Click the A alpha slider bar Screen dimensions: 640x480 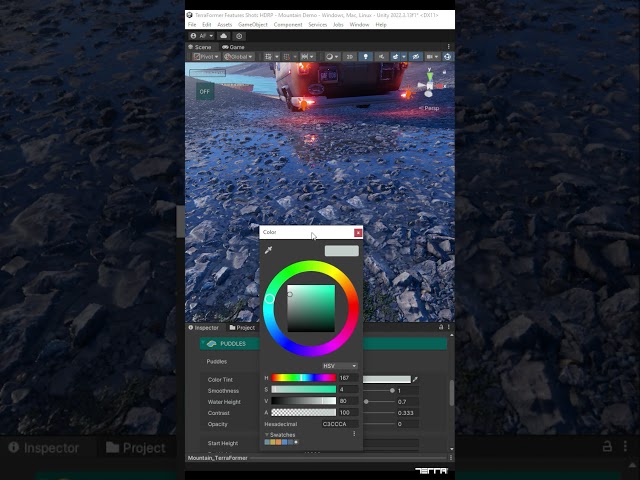(x=304, y=412)
